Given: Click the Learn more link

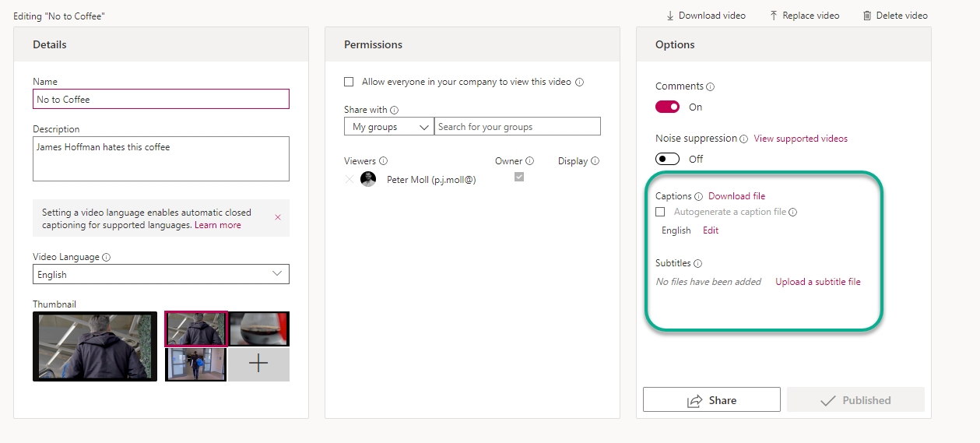Looking at the screenshot, I should coord(218,225).
